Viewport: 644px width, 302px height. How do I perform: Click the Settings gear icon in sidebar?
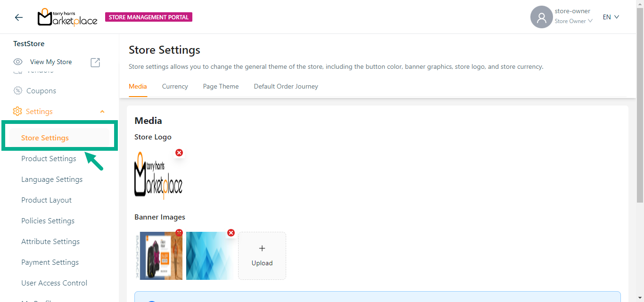coord(17,111)
